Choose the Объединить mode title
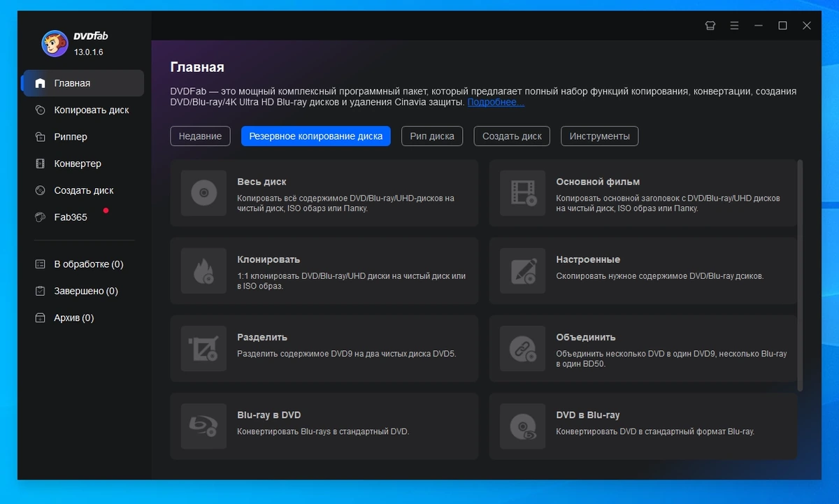Image resolution: width=839 pixels, height=504 pixels. pos(586,337)
